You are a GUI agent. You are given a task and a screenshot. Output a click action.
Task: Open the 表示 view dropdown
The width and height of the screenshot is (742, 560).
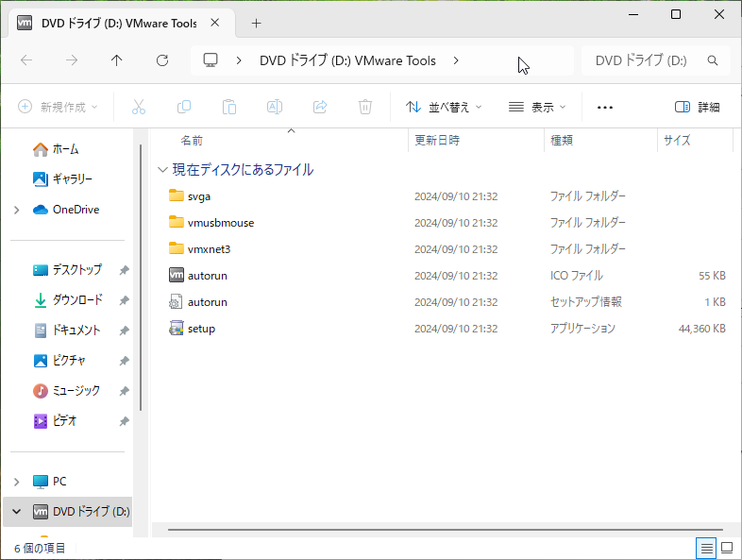pos(537,107)
